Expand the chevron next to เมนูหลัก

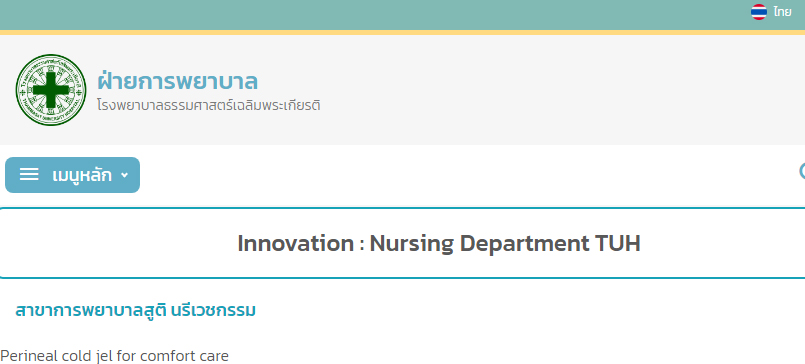[124, 175]
